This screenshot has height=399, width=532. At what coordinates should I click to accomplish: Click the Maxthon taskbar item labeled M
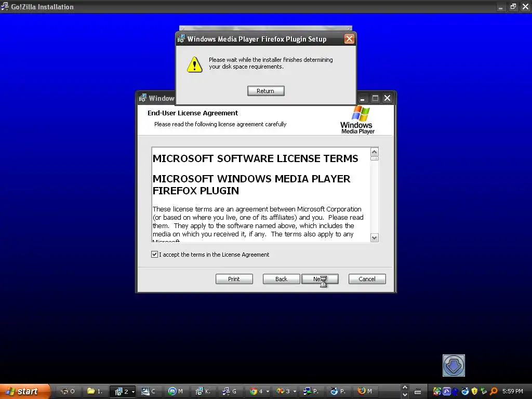[x=176, y=392]
